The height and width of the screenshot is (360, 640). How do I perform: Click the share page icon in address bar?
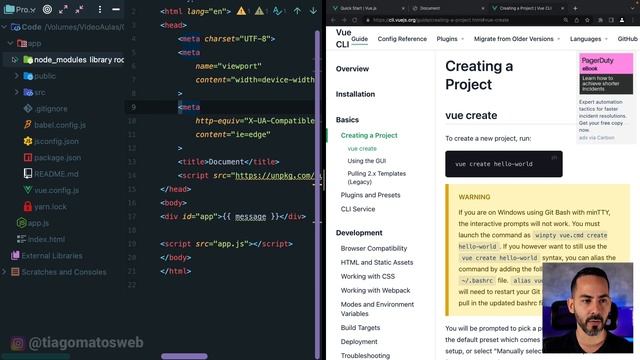(576, 20)
